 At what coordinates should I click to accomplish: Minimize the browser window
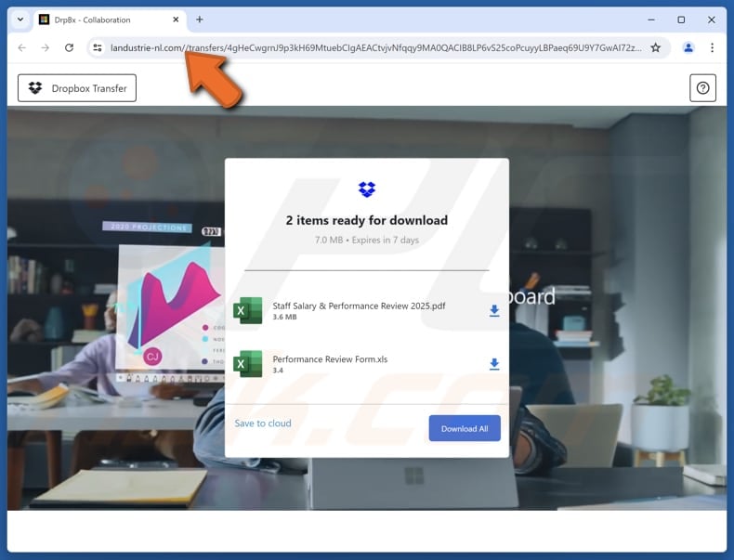(651, 20)
